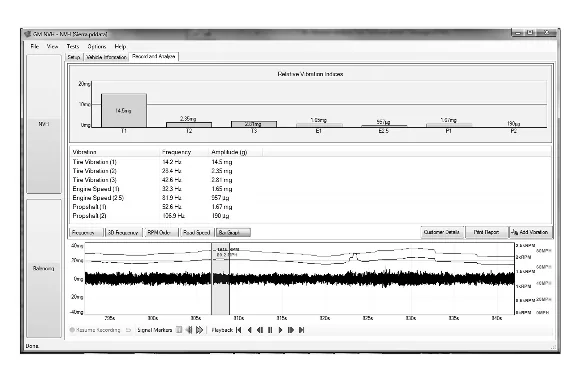Click the Add Vibration button
The width and height of the screenshot is (580, 381).
tap(530, 232)
